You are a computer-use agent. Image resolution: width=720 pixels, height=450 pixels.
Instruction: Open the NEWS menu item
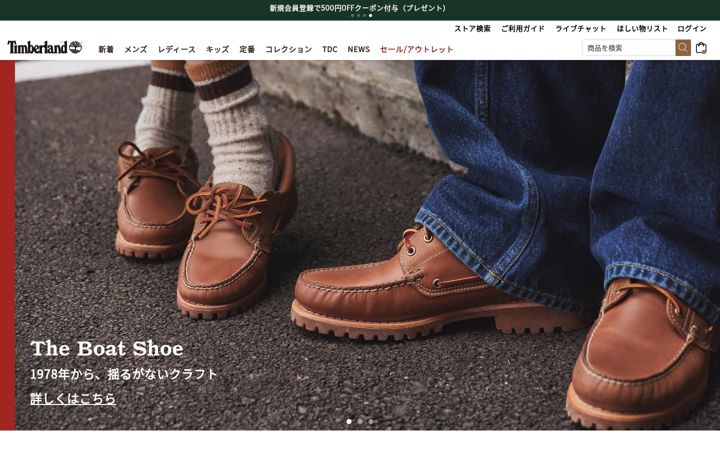(x=359, y=49)
